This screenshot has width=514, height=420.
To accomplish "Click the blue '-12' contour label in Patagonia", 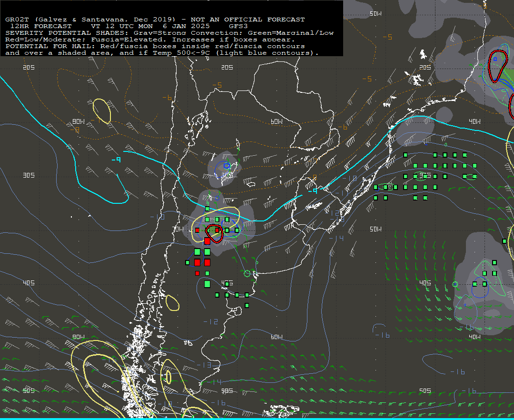I will tap(211, 321).
